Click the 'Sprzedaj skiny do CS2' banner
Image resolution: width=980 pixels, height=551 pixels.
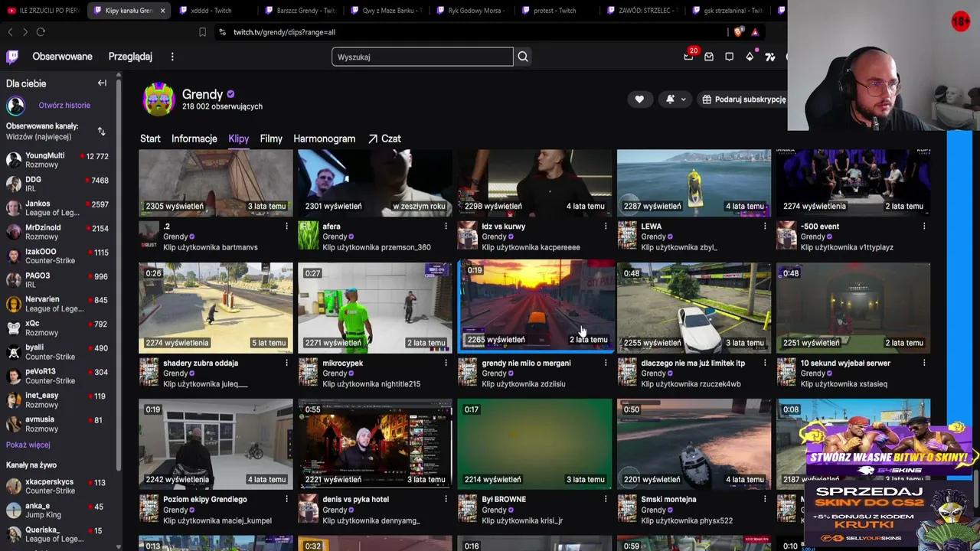click(x=888, y=514)
